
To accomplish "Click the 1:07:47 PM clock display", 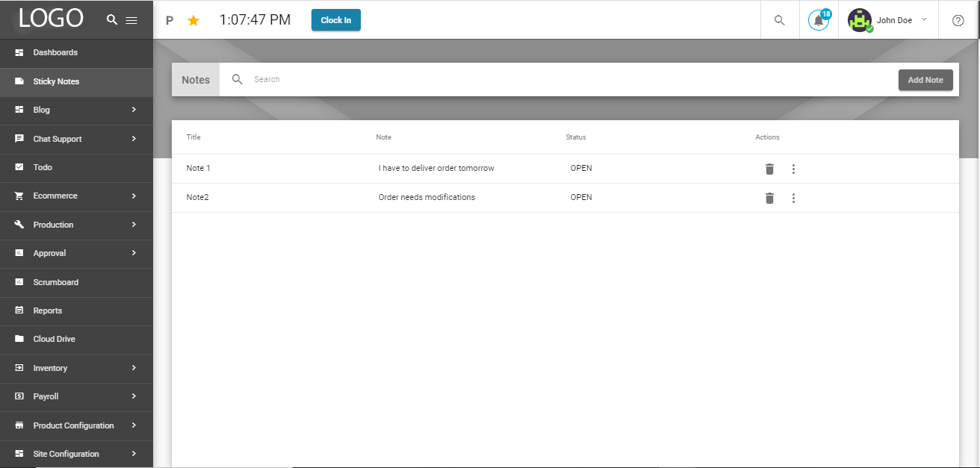I will coord(255,20).
